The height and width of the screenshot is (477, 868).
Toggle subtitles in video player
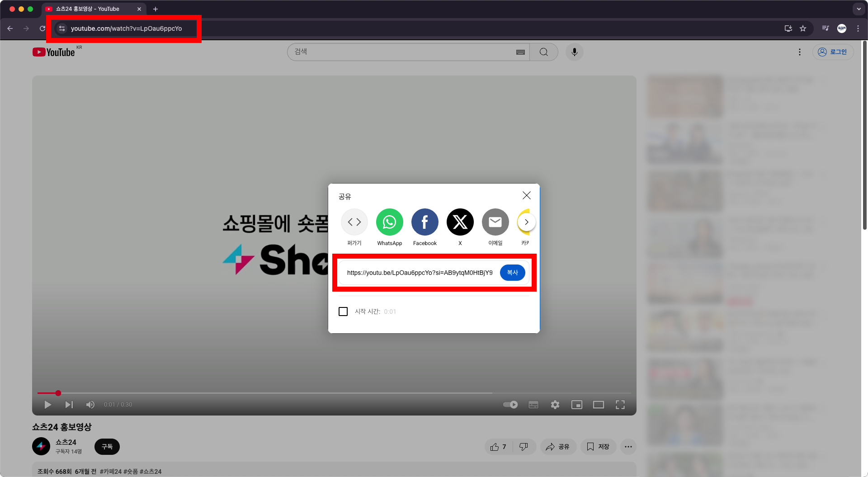(533, 405)
